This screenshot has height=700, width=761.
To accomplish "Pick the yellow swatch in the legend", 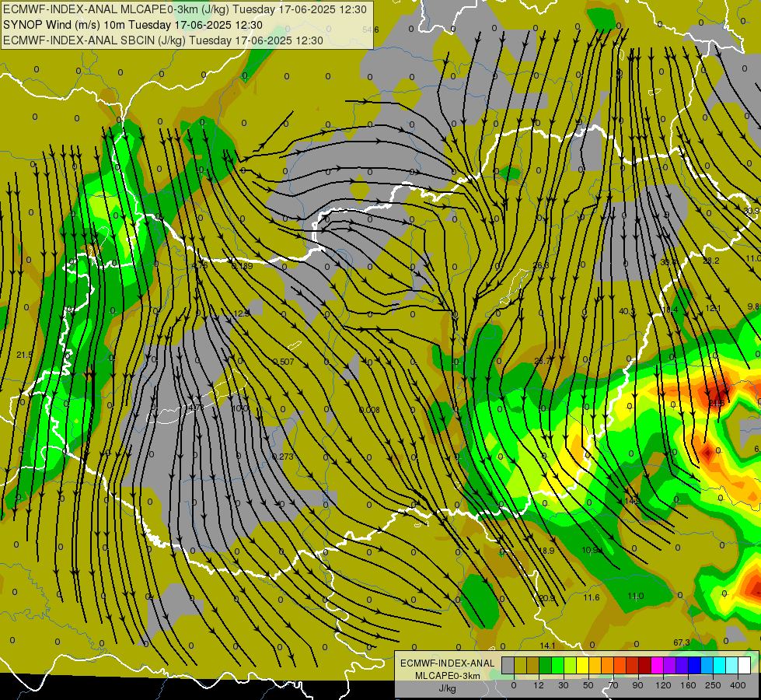I will tap(583, 665).
